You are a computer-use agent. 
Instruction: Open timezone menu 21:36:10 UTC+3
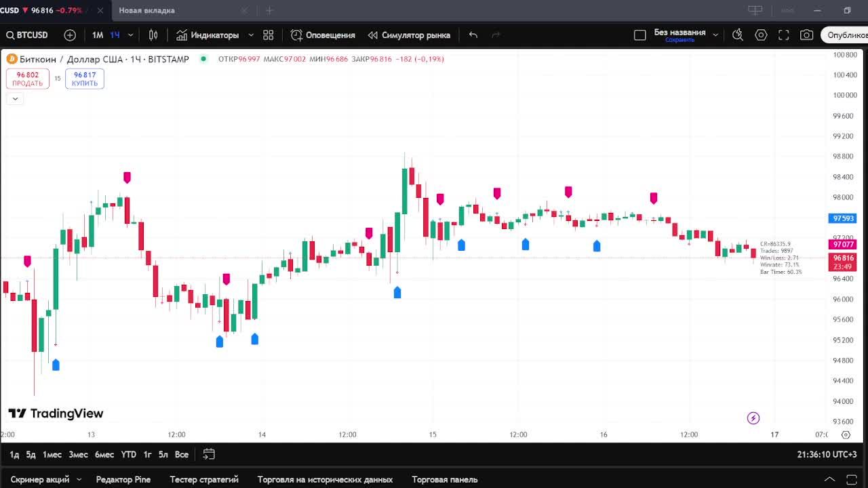click(827, 455)
